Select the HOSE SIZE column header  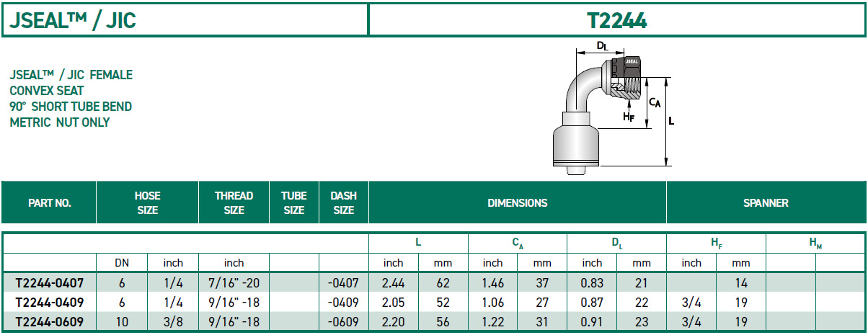pyautogui.click(x=147, y=203)
